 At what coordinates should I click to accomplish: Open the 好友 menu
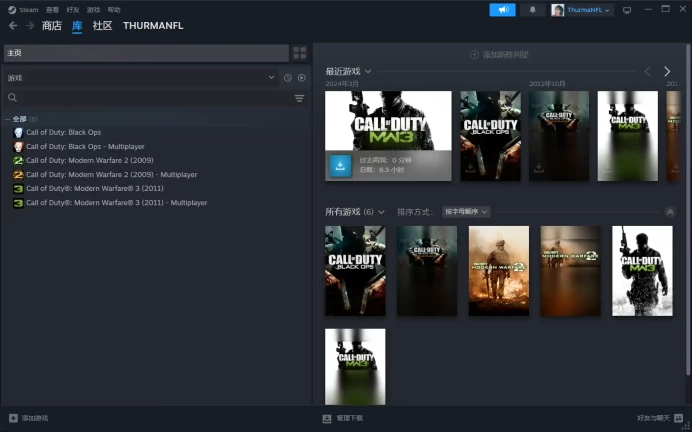click(x=73, y=10)
